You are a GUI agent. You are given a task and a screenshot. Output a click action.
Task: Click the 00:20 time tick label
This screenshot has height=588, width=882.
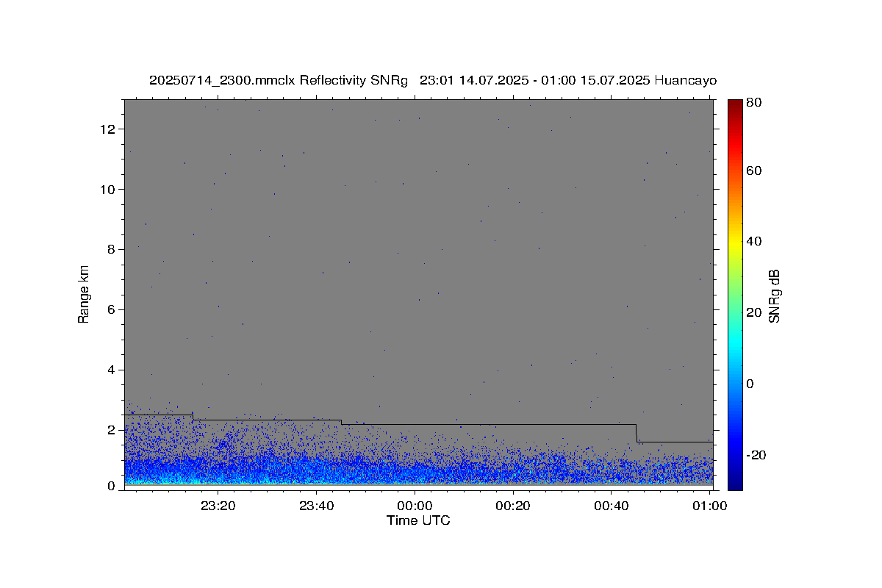point(513,506)
